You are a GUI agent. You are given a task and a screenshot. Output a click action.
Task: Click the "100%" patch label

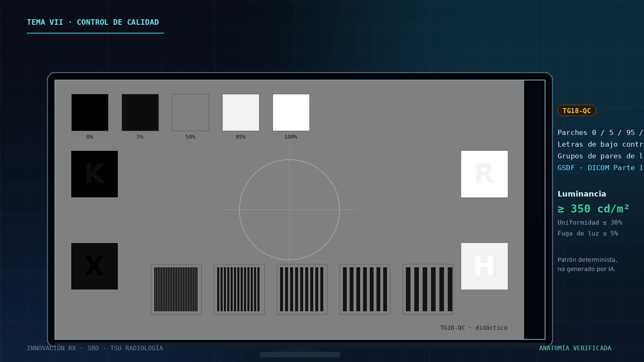point(291,137)
